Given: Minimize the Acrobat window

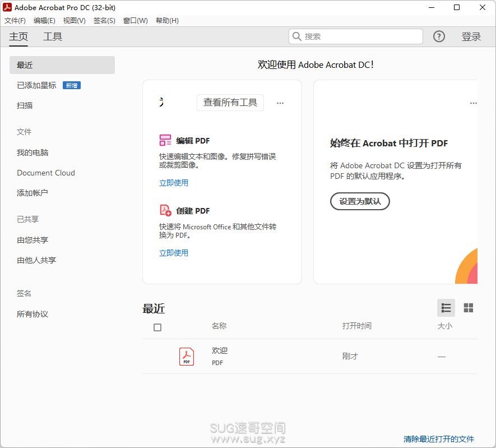Looking at the screenshot, I should coord(432,7).
